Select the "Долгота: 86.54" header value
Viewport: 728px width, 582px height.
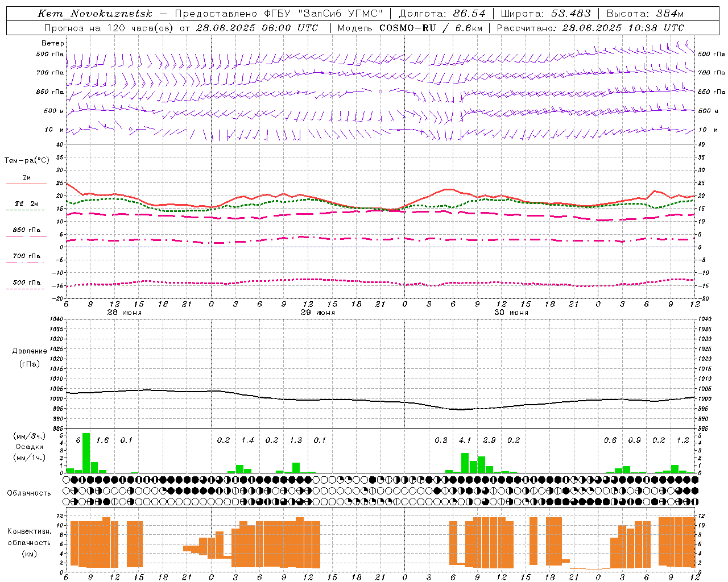pyautogui.click(x=442, y=14)
